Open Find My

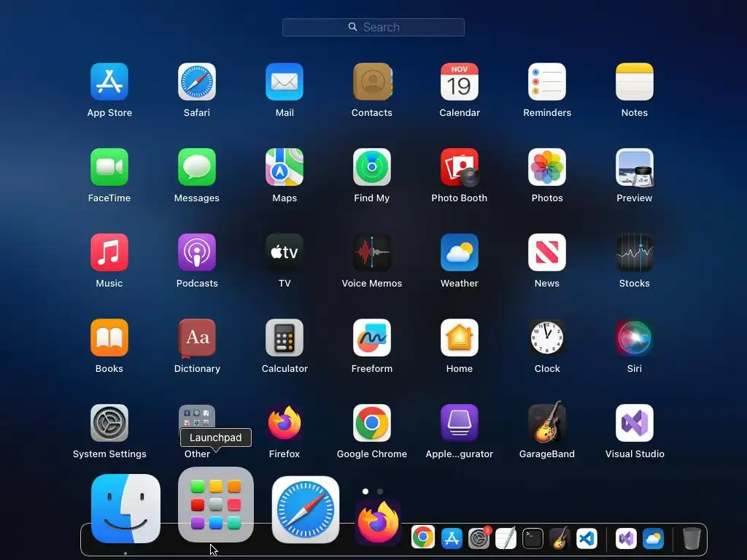(x=372, y=167)
